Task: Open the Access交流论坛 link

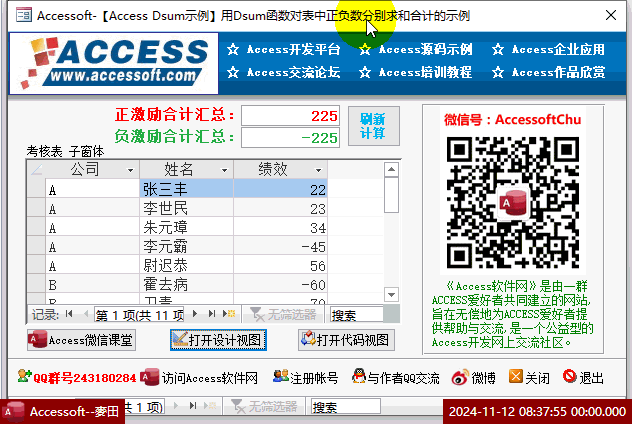Action: pyautogui.click(x=284, y=73)
